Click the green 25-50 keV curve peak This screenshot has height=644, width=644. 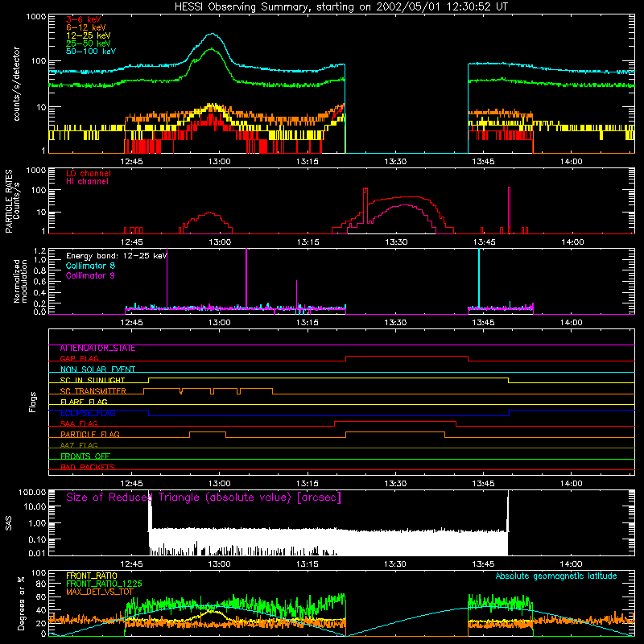click(x=211, y=48)
